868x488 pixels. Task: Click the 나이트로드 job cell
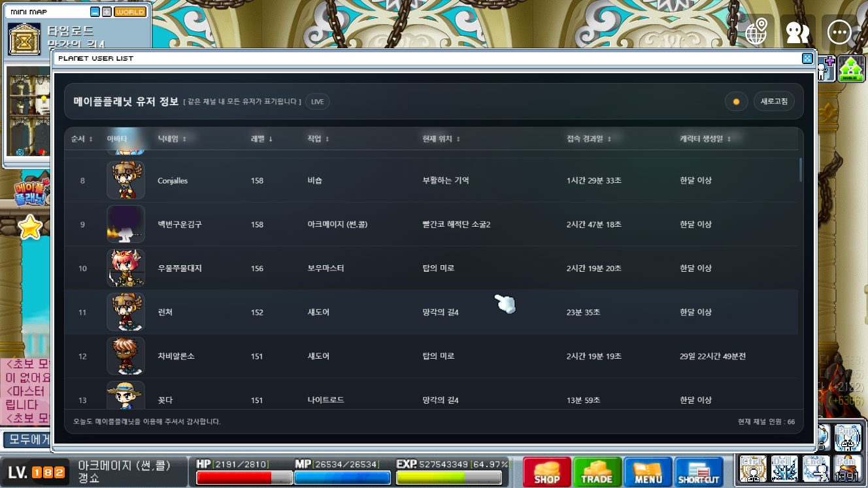pos(325,400)
